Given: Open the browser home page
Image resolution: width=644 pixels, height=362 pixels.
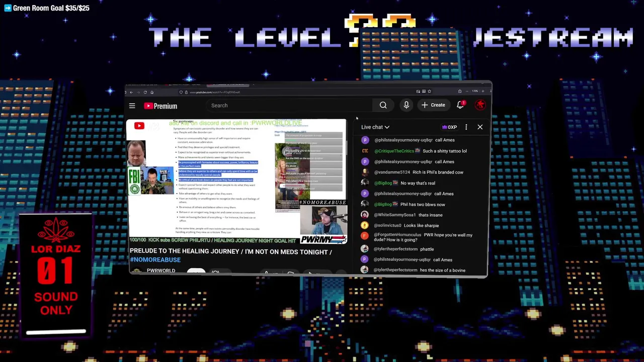Looking at the screenshot, I should (151, 92).
